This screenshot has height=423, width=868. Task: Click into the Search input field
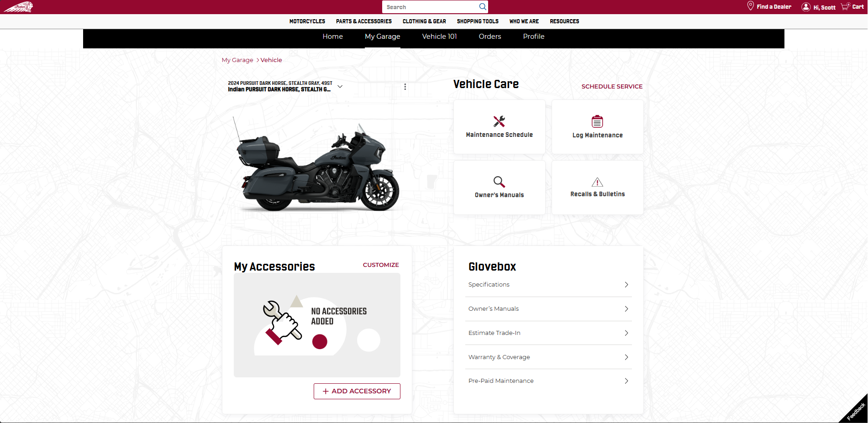click(429, 7)
